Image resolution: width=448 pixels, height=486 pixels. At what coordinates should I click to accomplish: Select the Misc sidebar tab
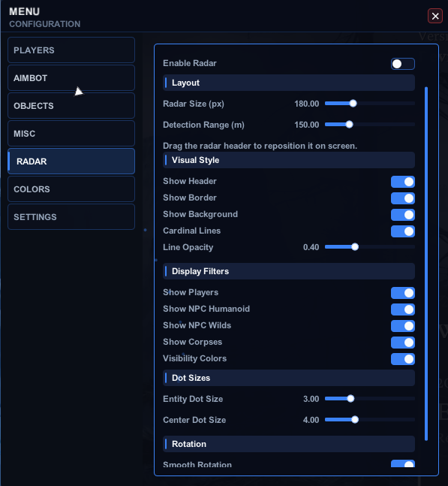(71, 134)
